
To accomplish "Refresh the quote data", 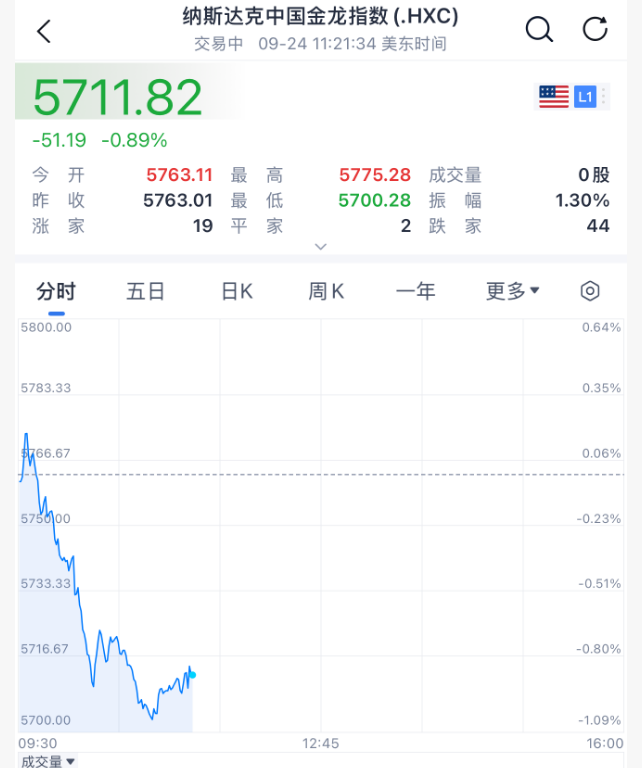I will pyautogui.click(x=595, y=29).
